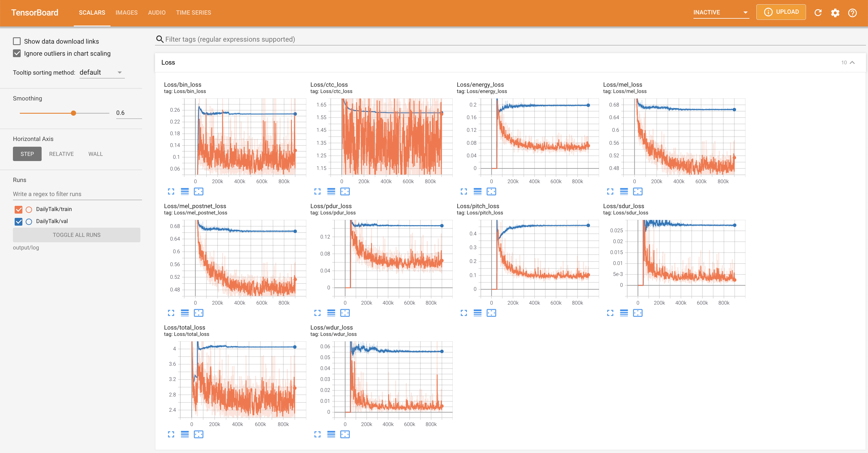
Task: Select RELATIVE horizontal axis mode
Action: [x=61, y=154]
